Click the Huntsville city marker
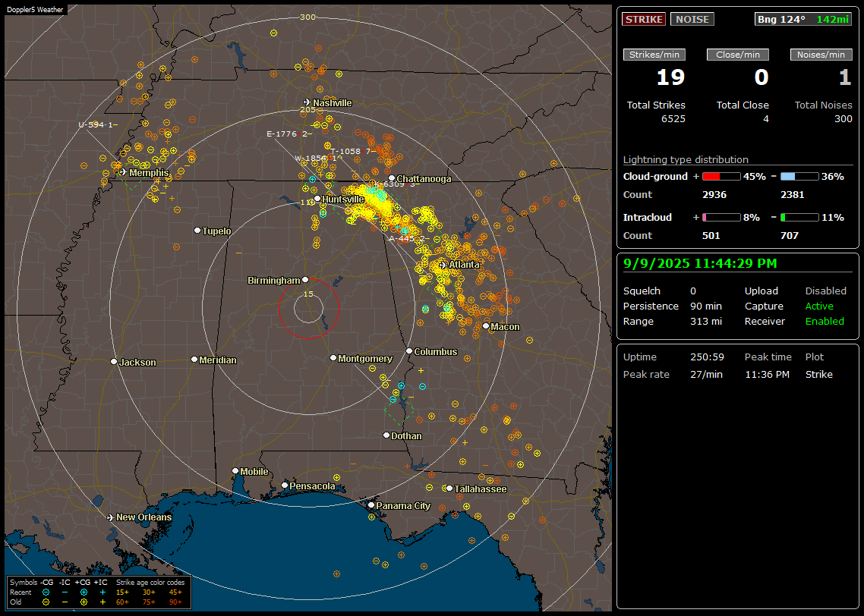Image resolution: width=864 pixels, height=616 pixels. [x=317, y=199]
